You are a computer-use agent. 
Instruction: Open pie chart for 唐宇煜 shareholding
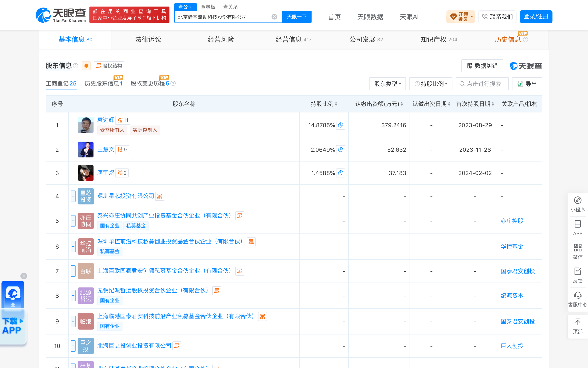click(x=340, y=173)
